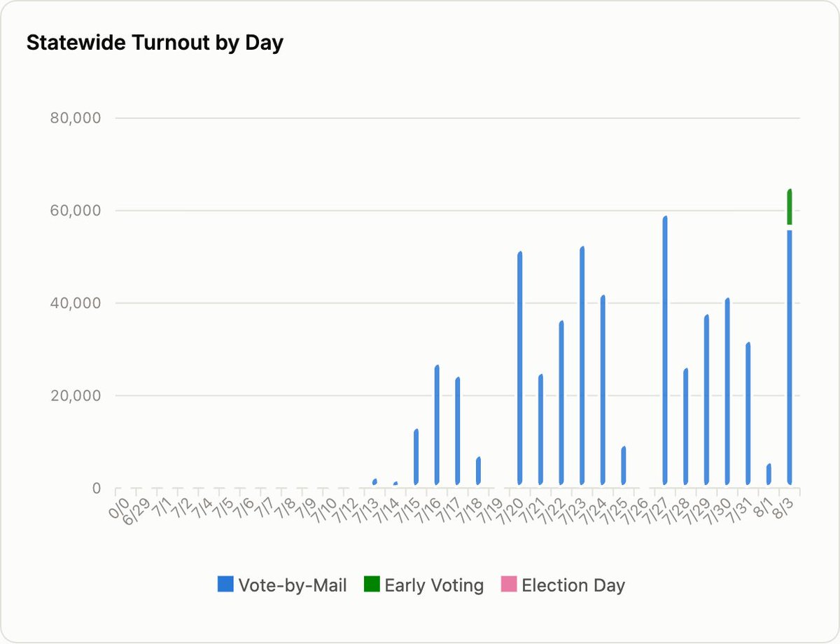Click the green Early Voting legend swatch
The height and width of the screenshot is (644, 840).
click(372, 585)
